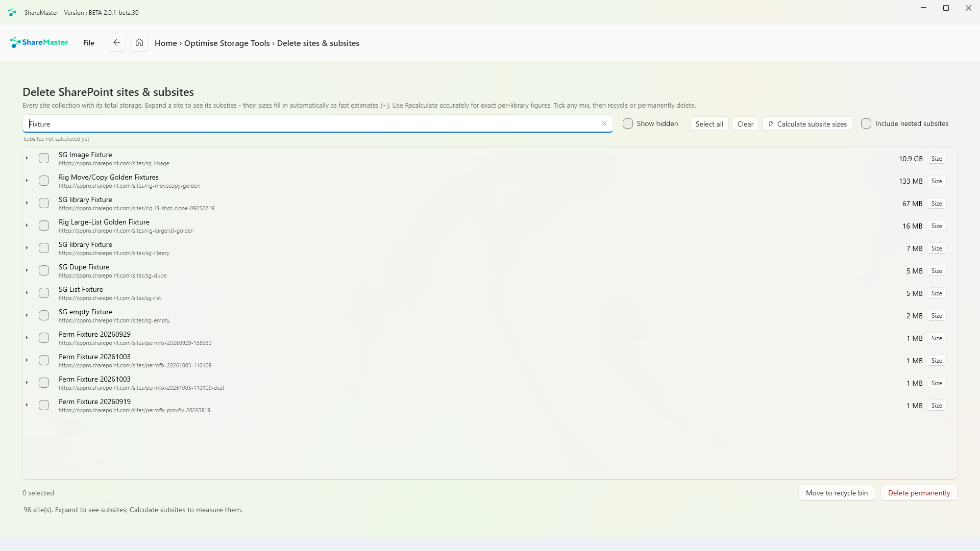Check Rig Large-List Golden Fixture checkbox
The height and width of the screenshot is (551, 980).
point(44,226)
